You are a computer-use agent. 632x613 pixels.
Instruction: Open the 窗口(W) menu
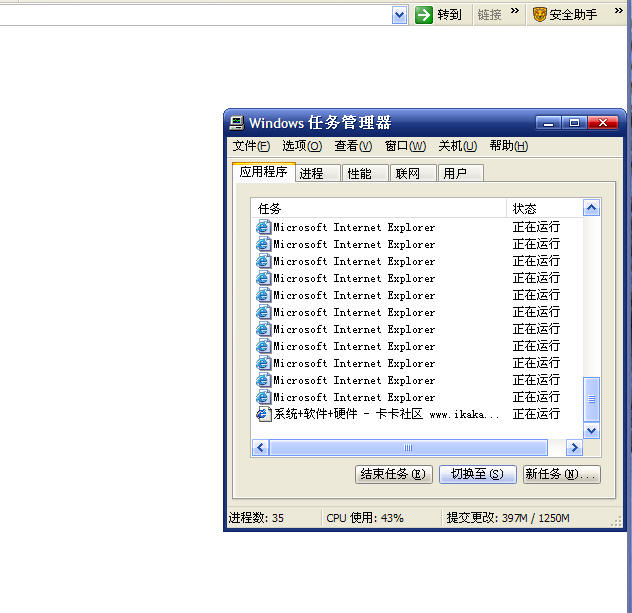[x=405, y=146]
